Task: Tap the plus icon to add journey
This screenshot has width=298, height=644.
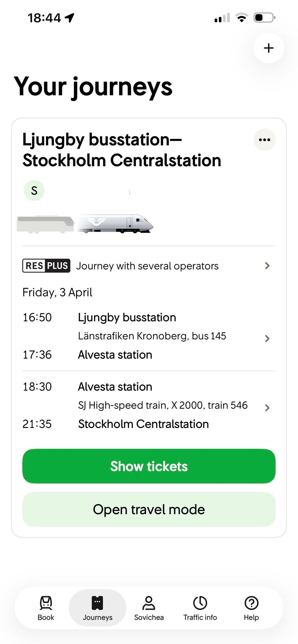Action: [x=269, y=48]
